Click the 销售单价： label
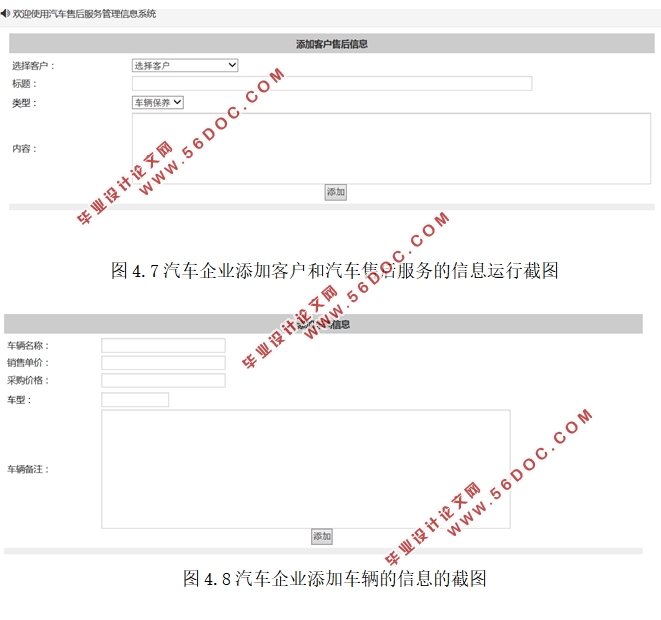 point(28,363)
